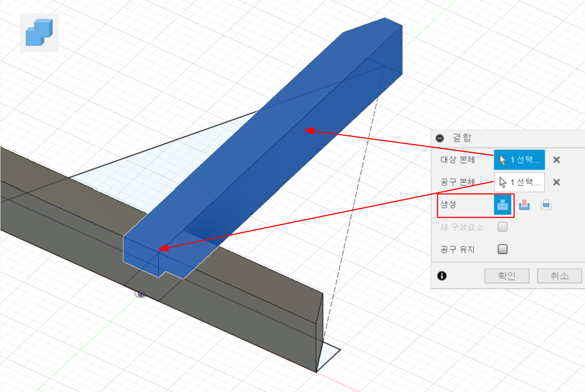Click the Combine tool icon at top-left
Screen dimensions: 585x392
point(39,33)
